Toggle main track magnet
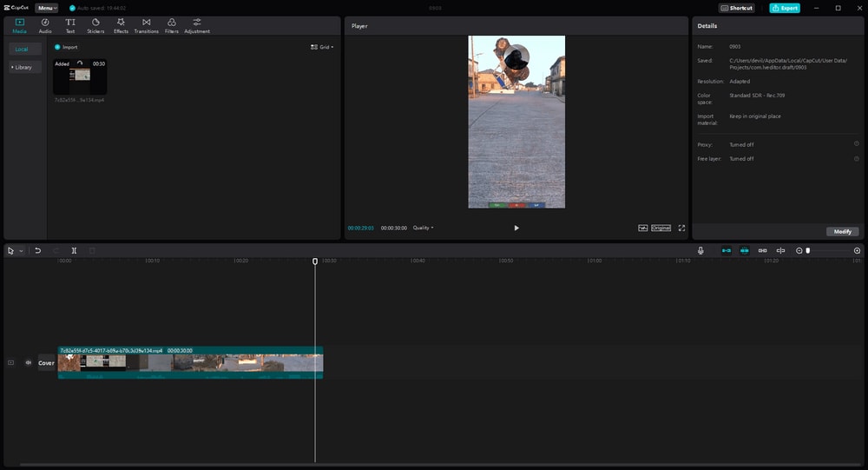The height and width of the screenshot is (470, 868). (727, 250)
